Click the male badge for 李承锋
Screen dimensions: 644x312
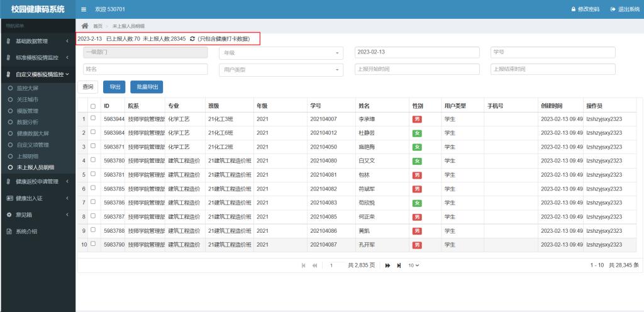[417, 120]
